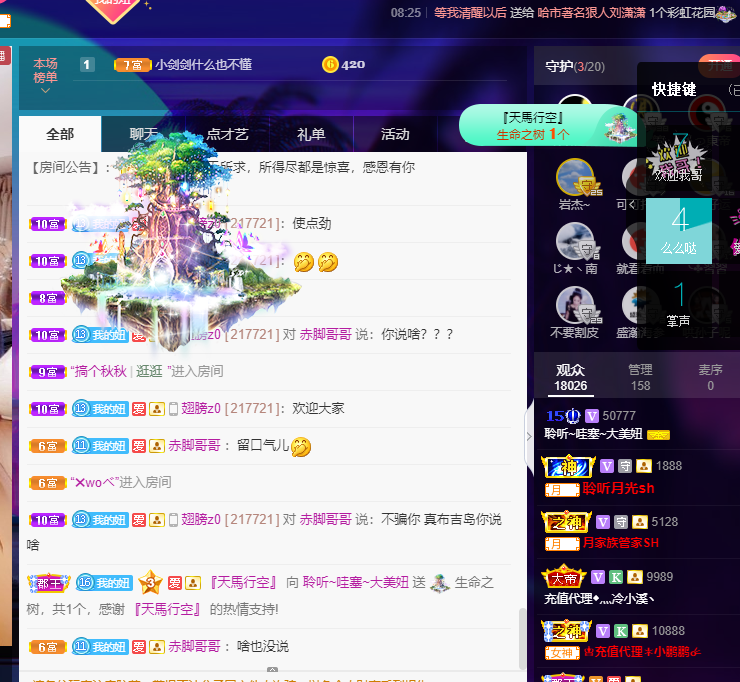Viewport: 740px width, 682px height.
Task: Click the 之神 badge beside 5128
Action: [566, 522]
